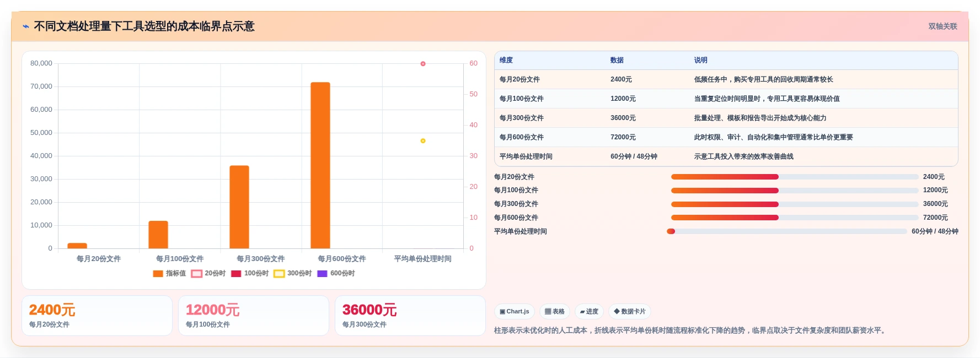Click the note starting 此时权限、审计
The image size is (980, 358).
pyautogui.click(x=774, y=137)
